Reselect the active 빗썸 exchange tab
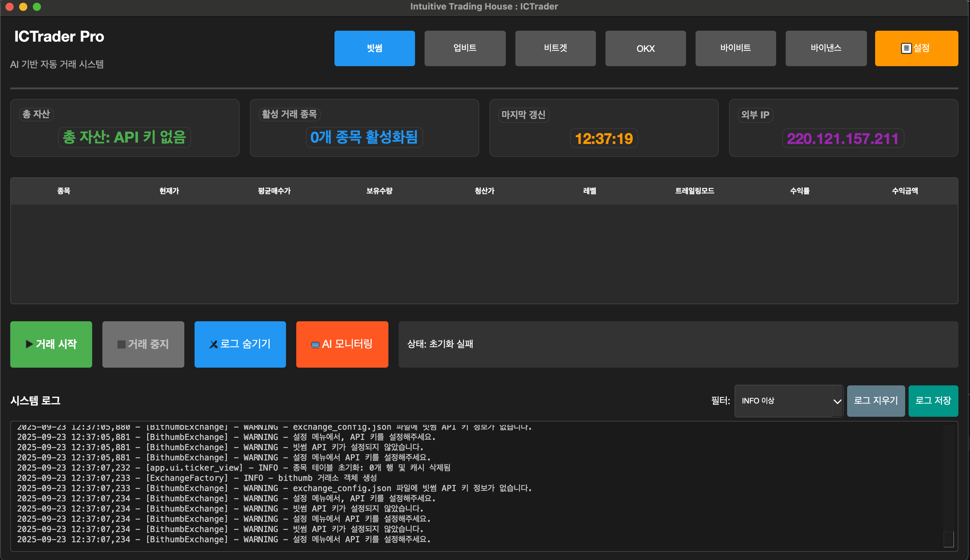This screenshot has height=560, width=970. tap(374, 48)
